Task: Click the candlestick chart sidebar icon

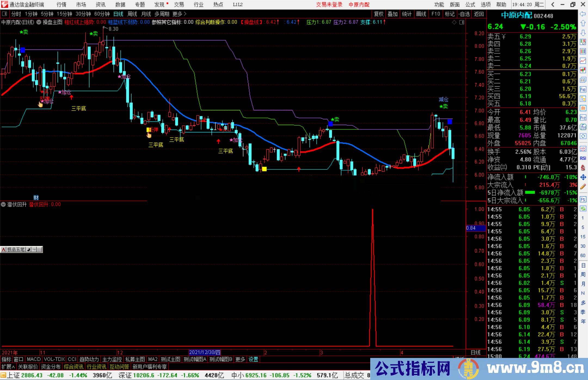Action: tap(583, 70)
